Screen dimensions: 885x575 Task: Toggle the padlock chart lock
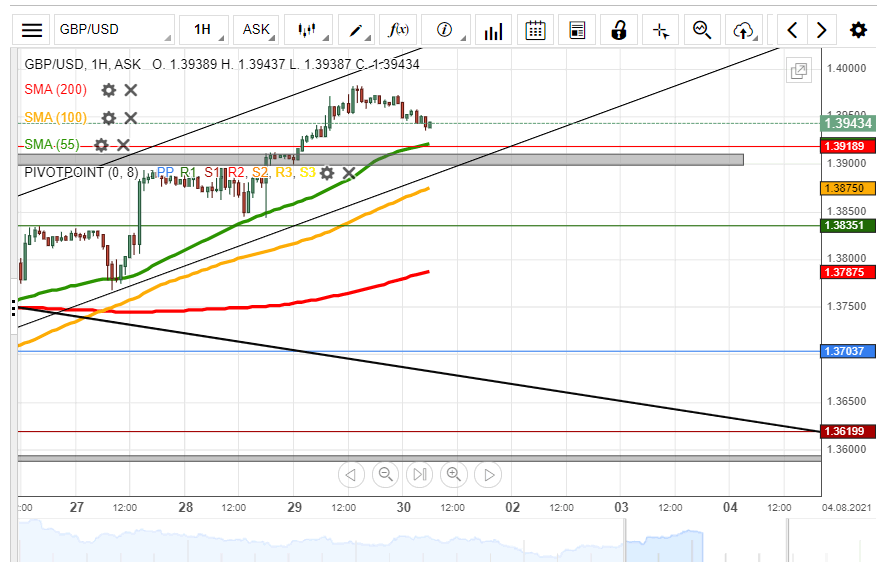click(620, 30)
